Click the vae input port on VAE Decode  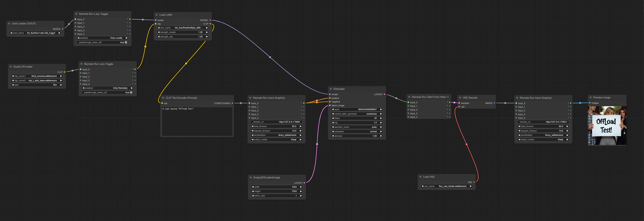tap(459, 107)
